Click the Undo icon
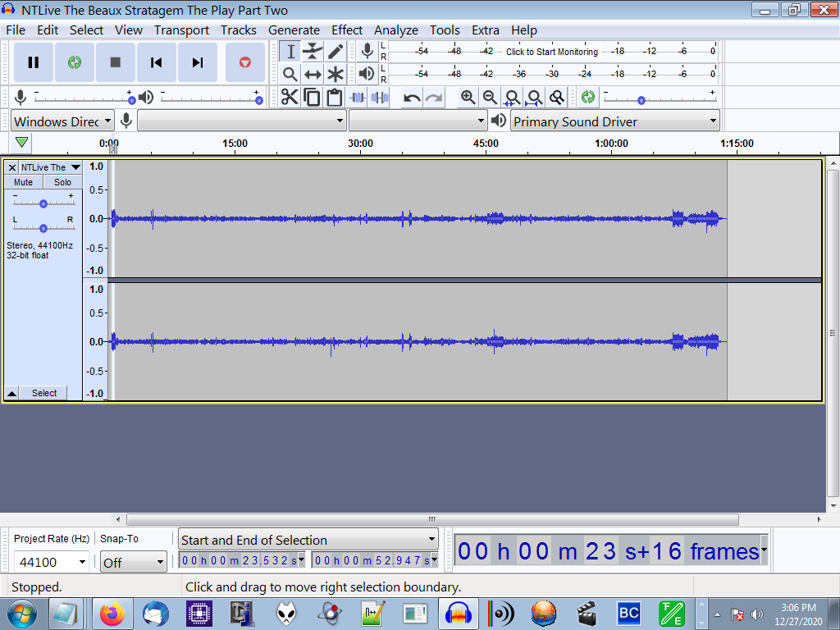Image resolution: width=840 pixels, height=630 pixels. (x=410, y=97)
